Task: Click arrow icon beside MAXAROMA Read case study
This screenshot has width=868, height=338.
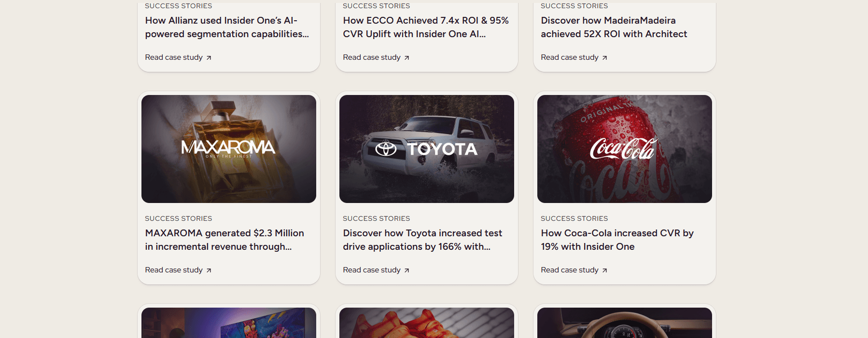Action: (209, 270)
